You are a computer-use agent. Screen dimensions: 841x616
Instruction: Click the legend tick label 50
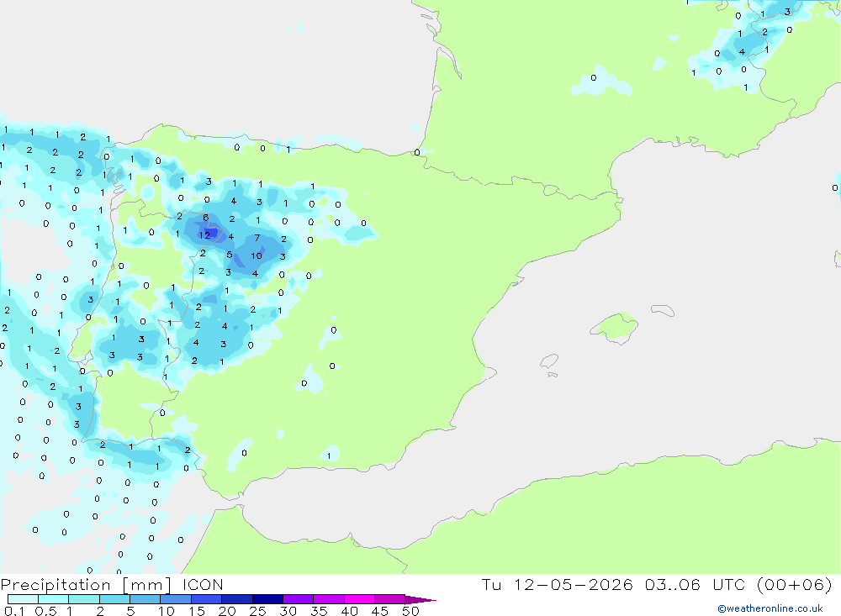pyautogui.click(x=410, y=611)
